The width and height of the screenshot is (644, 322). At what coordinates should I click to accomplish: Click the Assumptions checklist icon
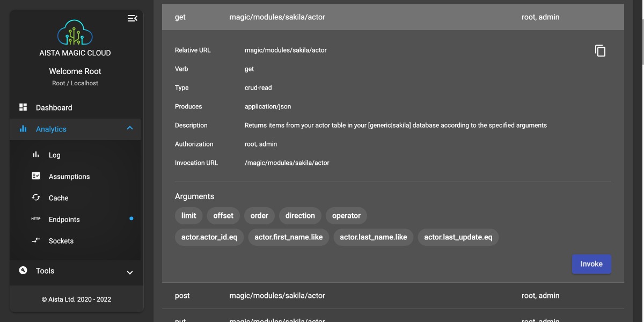(x=36, y=176)
